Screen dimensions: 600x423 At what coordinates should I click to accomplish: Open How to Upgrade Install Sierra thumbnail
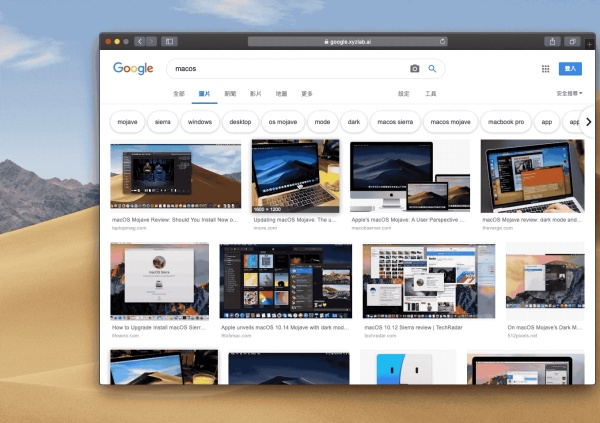coord(160,281)
